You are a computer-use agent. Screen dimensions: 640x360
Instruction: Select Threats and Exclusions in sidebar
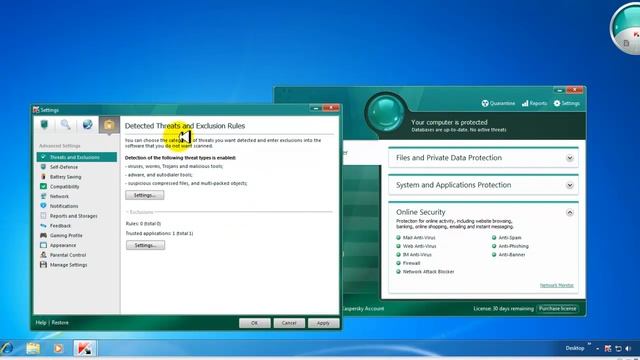click(x=77, y=157)
